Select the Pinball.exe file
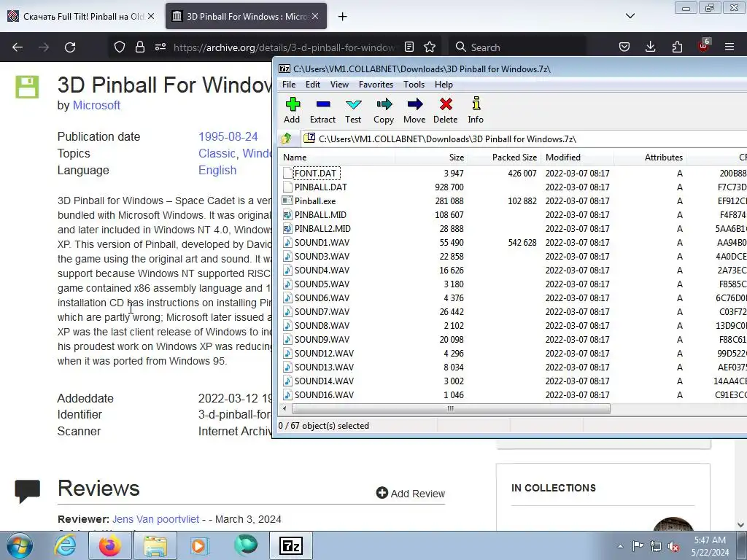Image resolution: width=747 pixels, height=560 pixels. click(x=315, y=201)
